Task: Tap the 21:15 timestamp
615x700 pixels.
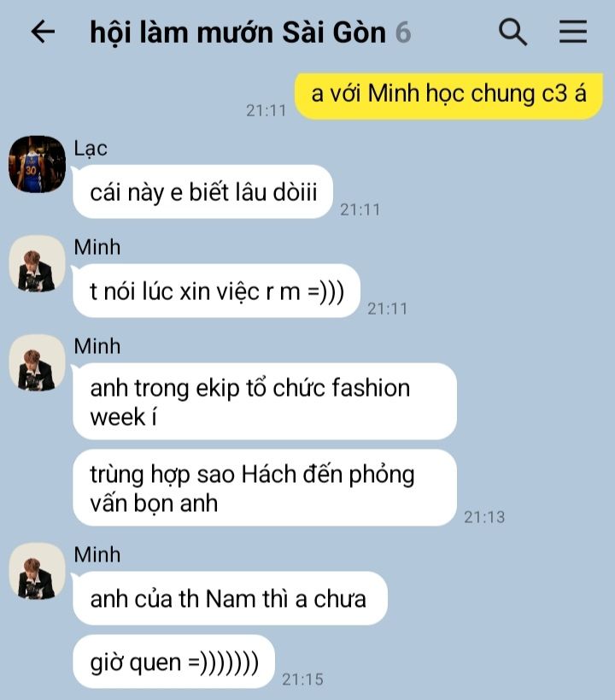Action: 302,679
